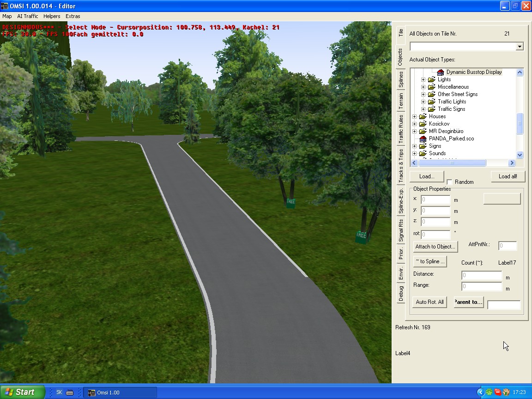
Task: Switch to the Terrain tab
Action: point(401,101)
